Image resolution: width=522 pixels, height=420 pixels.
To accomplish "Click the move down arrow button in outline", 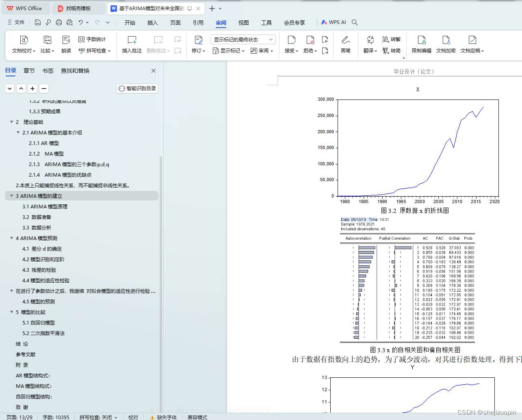I will pos(10,89).
